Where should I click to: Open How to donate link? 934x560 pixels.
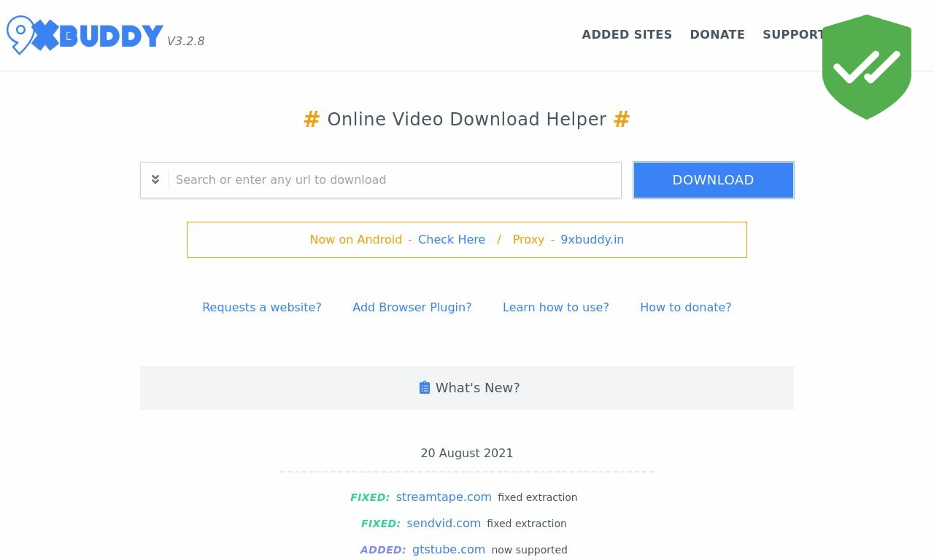pos(686,308)
